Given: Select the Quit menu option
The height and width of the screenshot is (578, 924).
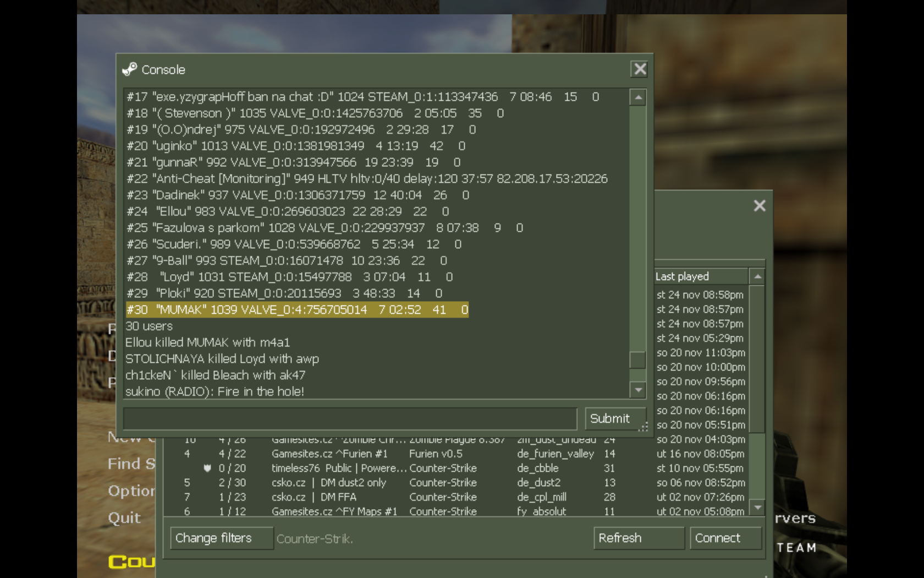Looking at the screenshot, I should (x=124, y=518).
